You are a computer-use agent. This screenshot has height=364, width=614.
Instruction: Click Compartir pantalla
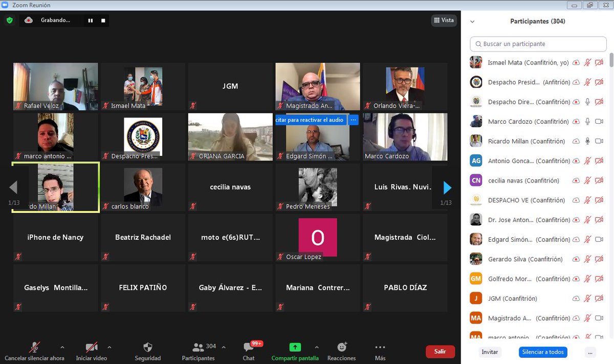(x=295, y=352)
